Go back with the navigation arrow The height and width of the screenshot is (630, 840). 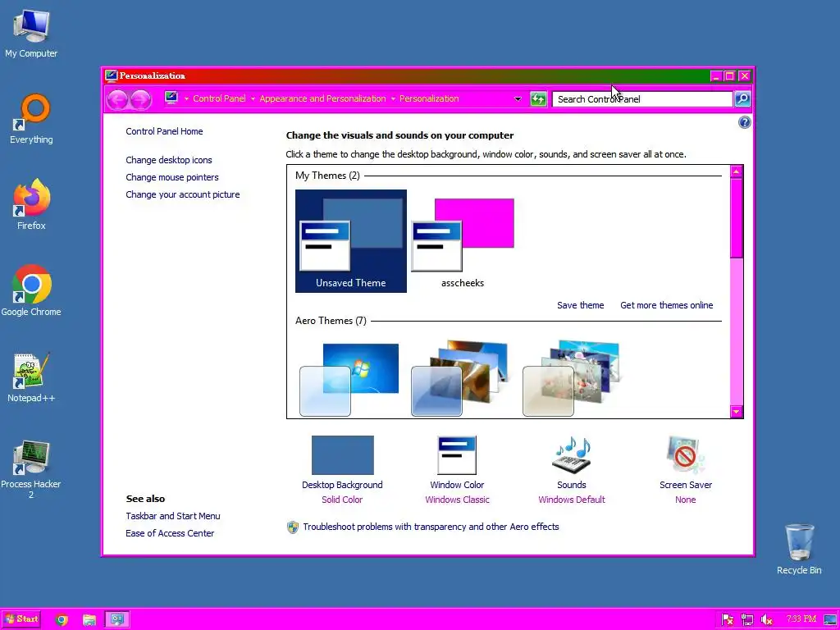click(x=117, y=99)
